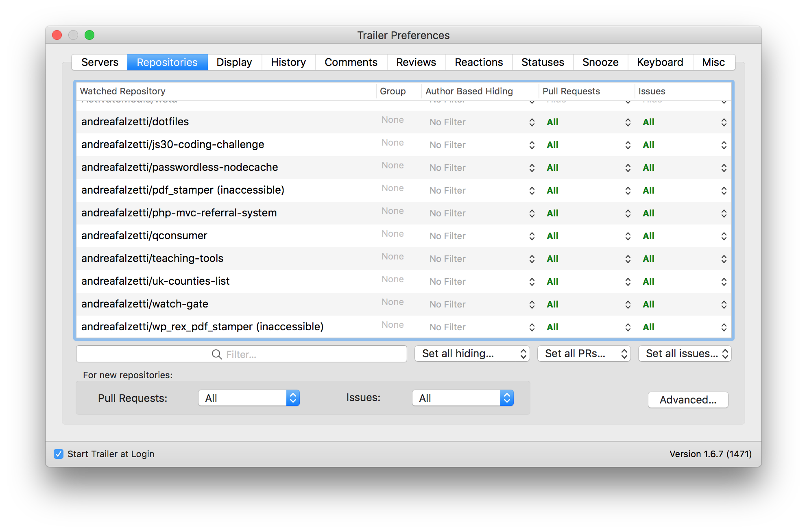The width and height of the screenshot is (807, 532).
Task: Click the Group value for andreafalzetti/watch-gate
Action: (x=393, y=302)
